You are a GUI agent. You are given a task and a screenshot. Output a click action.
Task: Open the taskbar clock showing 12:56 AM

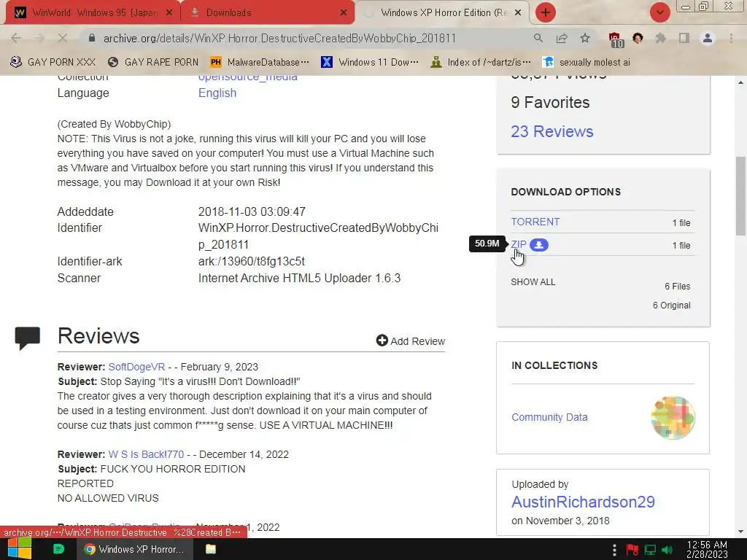(x=707, y=549)
